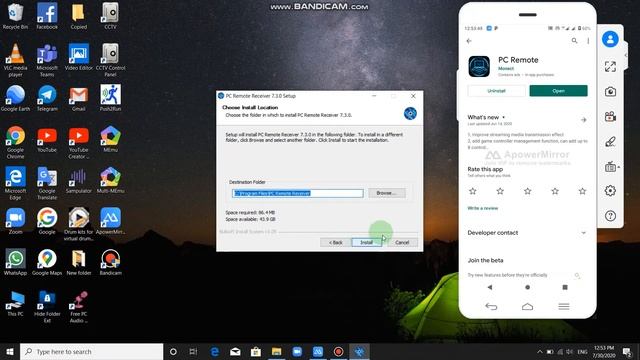
Task: Open the Recycle Bin desktop icon
Action: pos(16,16)
